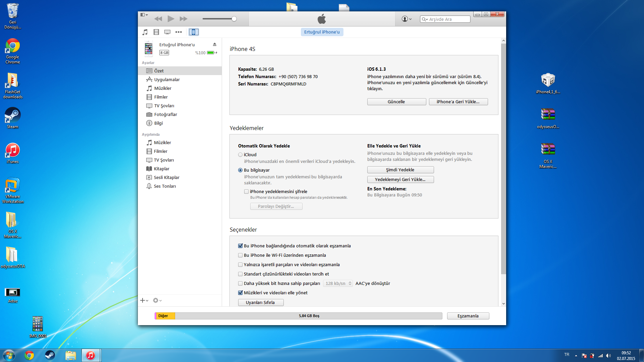The width and height of the screenshot is (644, 362).
Task: Click the 5,84 GB Boş capacity bar
Action: coord(309,316)
